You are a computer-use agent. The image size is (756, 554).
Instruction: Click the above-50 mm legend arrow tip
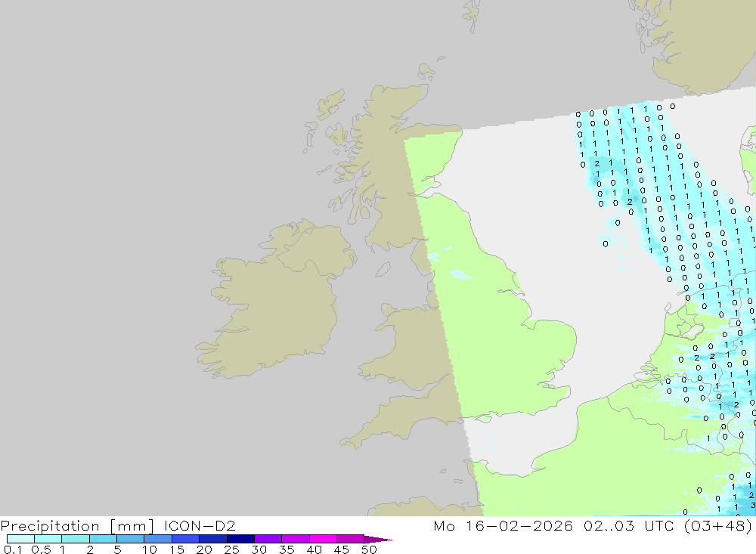[377, 540]
